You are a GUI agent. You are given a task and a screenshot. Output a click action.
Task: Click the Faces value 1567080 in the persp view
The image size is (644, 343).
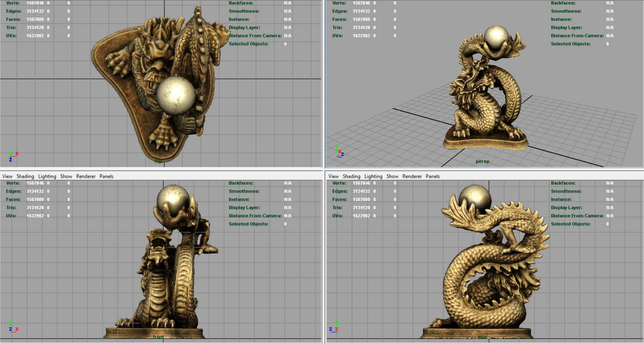[x=361, y=19]
